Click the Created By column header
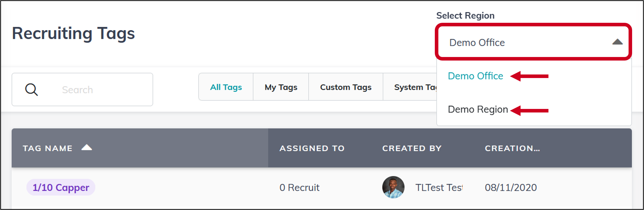 (x=412, y=148)
